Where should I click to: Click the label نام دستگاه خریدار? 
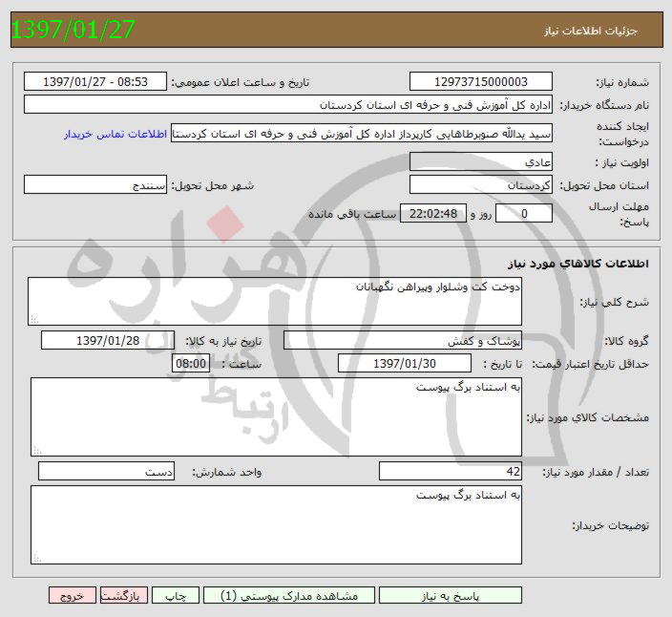pos(604,105)
